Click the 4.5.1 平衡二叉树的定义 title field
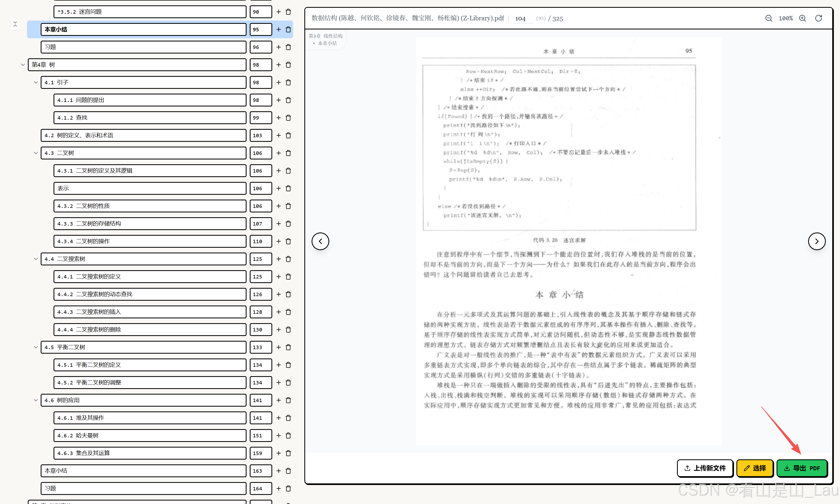840x504 pixels. pos(150,365)
